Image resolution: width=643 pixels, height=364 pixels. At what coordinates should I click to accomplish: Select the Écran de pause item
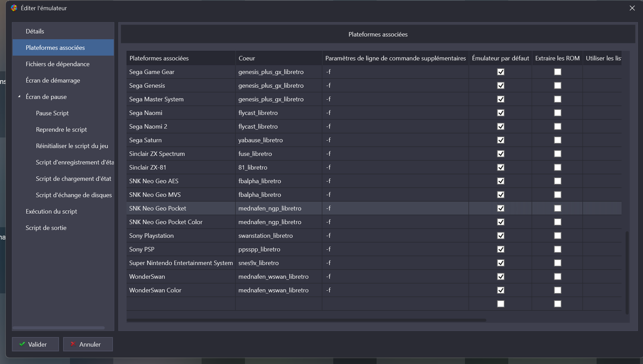[x=63, y=97]
